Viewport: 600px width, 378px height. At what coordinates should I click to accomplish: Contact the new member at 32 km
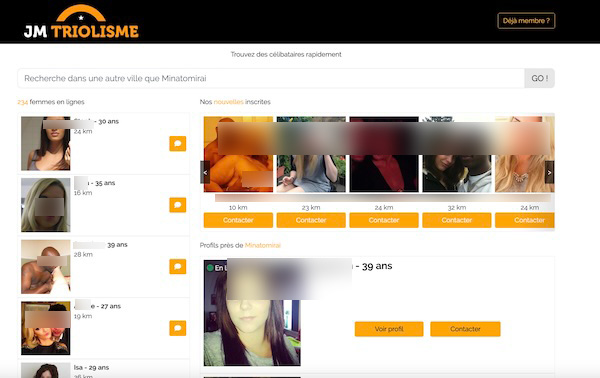pos(457,220)
